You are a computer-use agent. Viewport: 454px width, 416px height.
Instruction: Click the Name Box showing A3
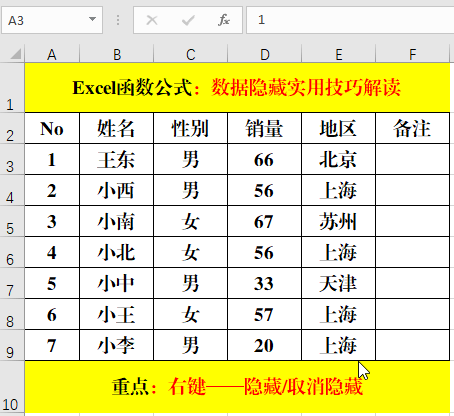pos(52,20)
